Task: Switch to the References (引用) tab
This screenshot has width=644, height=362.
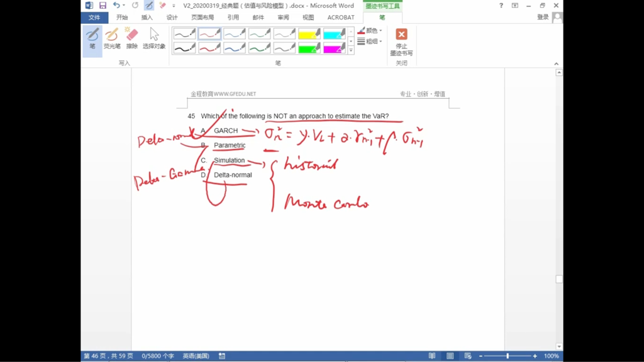Action: [x=233, y=17]
